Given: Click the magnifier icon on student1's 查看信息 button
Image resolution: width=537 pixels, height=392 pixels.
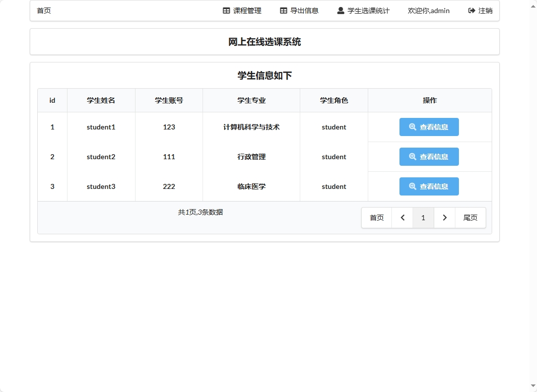Looking at the screenshot, I should point(411,127).
